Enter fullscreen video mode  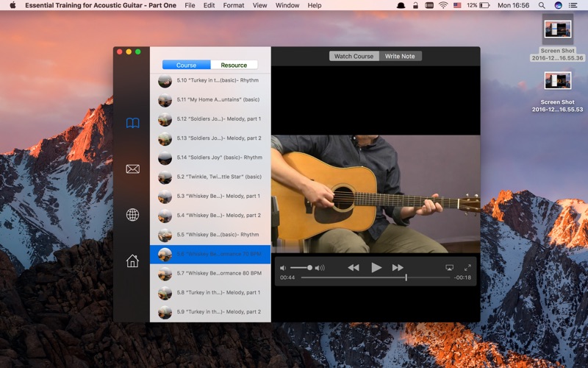(467, 267)
